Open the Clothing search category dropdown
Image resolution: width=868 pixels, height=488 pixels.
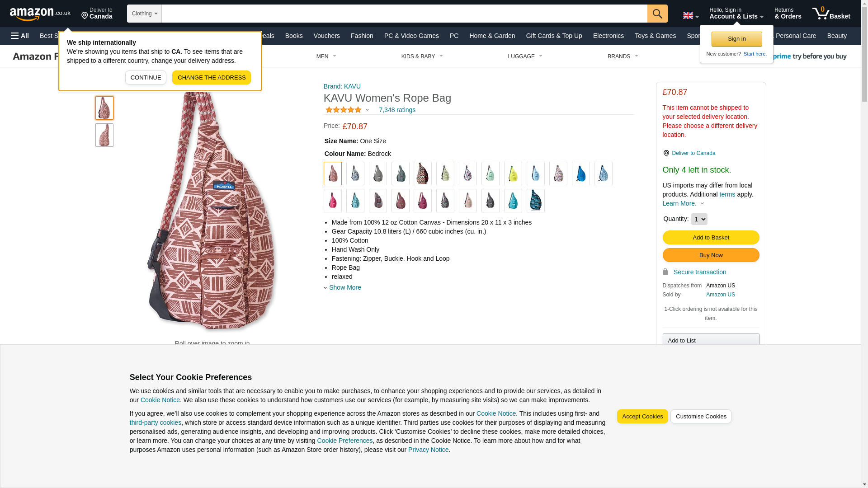(x=144, y=14)
